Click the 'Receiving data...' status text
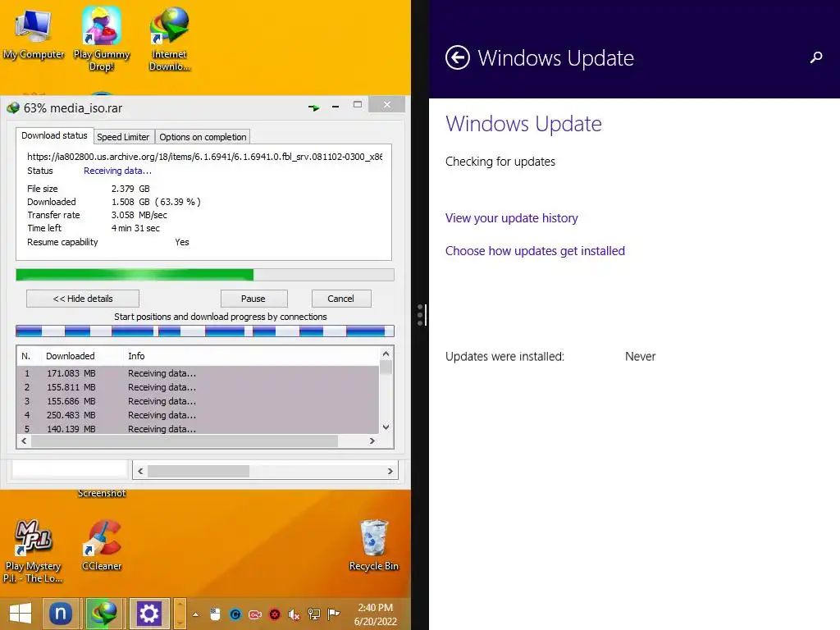Image resolution: width=840 pixels, height=630 pixels. pyautogui.click(x=117, y=171)
